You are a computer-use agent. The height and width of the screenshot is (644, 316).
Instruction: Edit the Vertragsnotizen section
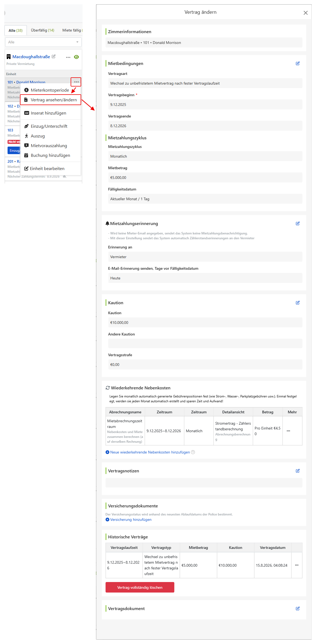click(x=298, y=471)
